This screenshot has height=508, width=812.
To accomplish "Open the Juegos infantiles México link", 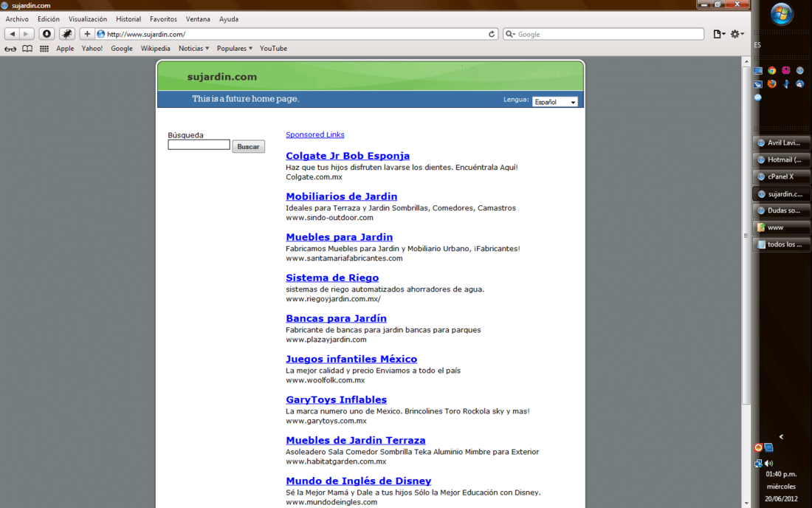I will (351, 360).
